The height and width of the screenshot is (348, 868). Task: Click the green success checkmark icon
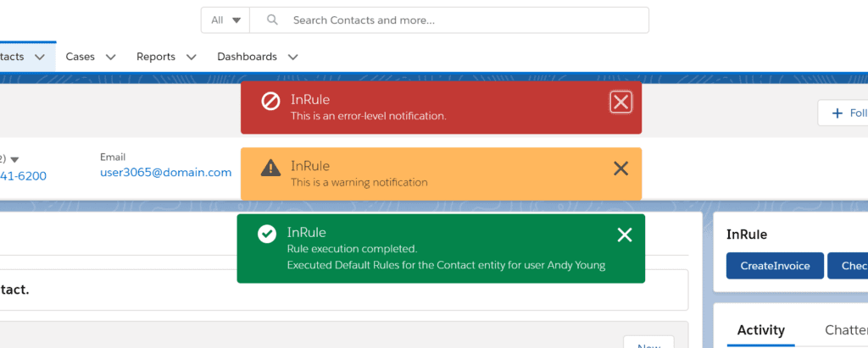(267, 234)
